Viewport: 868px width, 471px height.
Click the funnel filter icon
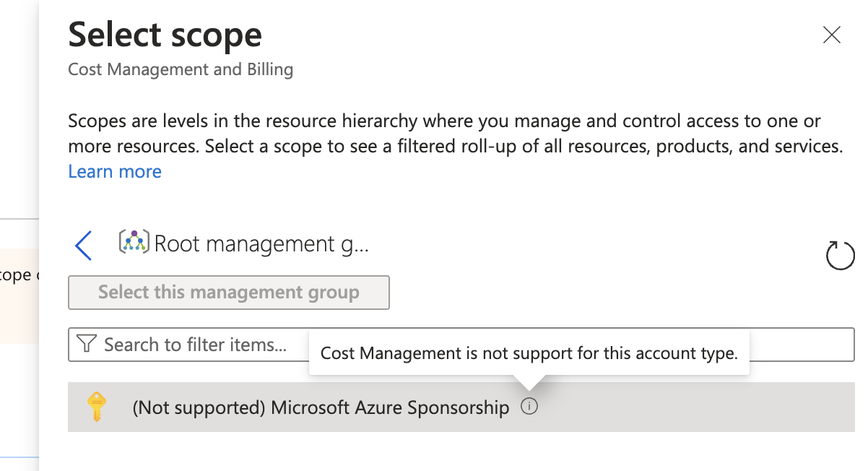click(86, 344)
